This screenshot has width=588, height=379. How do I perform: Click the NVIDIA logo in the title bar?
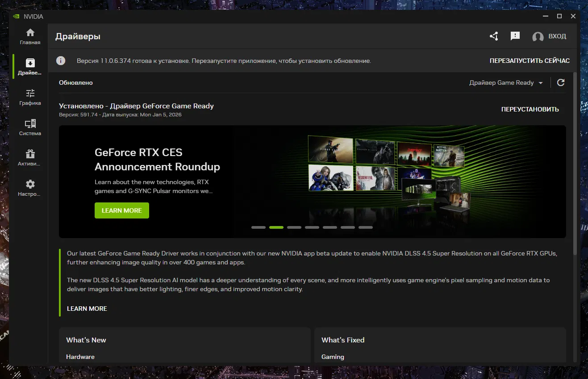point(17,16)
